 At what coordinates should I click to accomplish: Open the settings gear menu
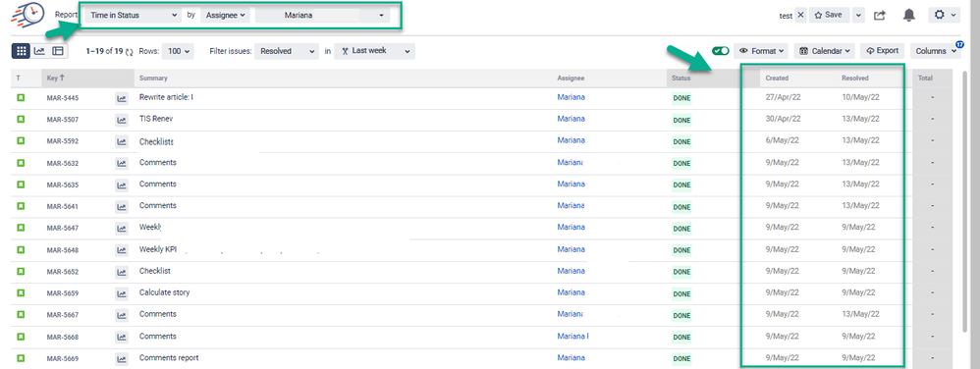(x=944, y=15)
